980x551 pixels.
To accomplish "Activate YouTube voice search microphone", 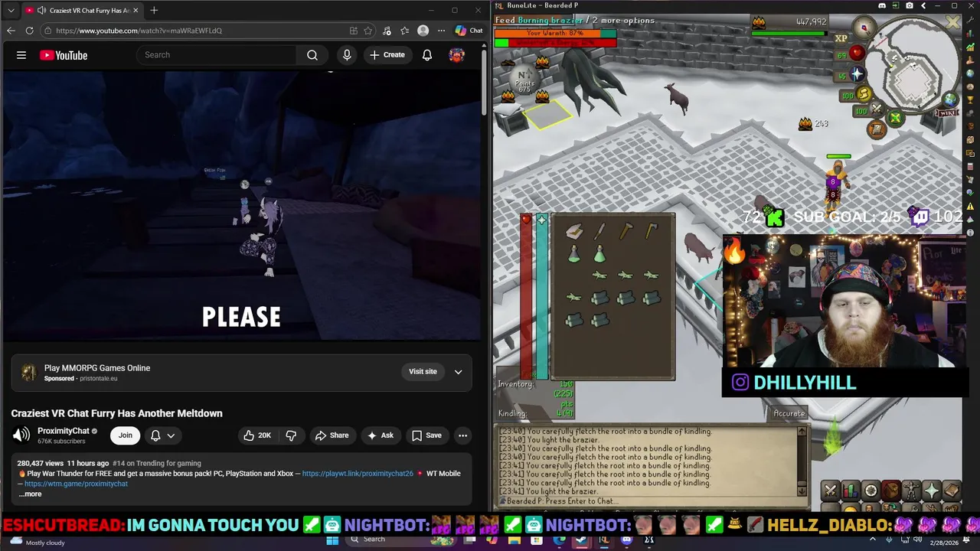I will [x=347, y=55].
